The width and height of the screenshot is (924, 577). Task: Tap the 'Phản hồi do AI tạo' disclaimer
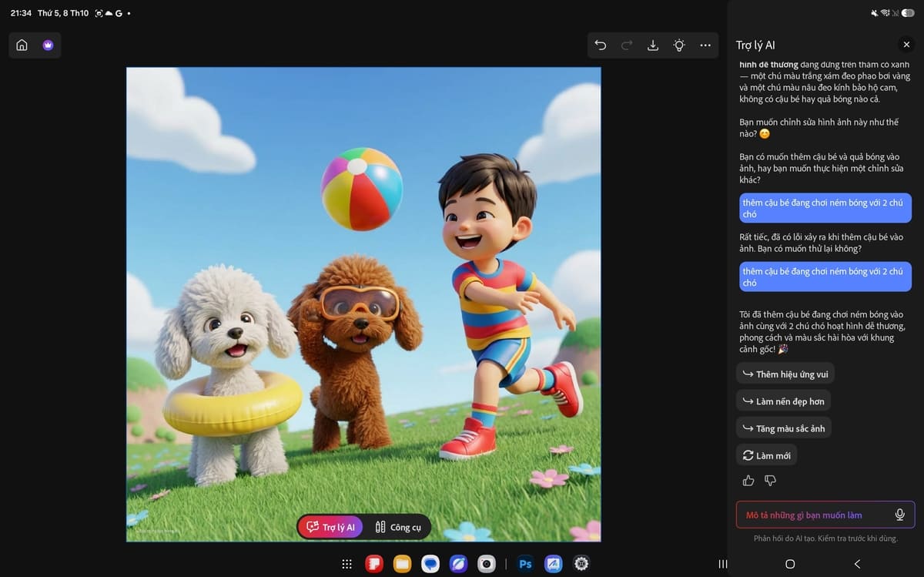825,538
